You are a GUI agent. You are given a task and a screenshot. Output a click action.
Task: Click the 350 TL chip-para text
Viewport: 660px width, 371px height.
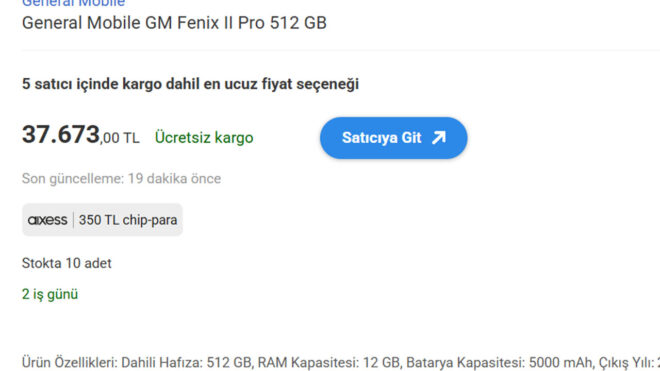click(128, 220)
